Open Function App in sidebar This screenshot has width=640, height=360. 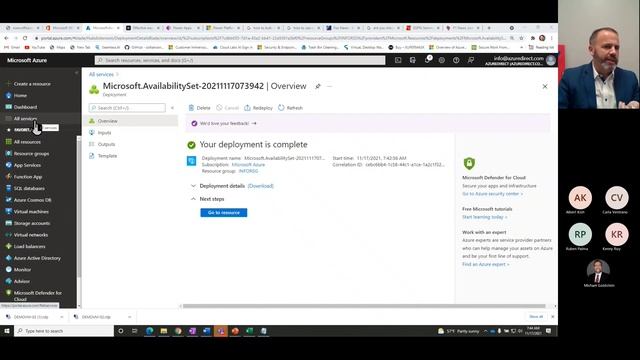coord(28,177)
